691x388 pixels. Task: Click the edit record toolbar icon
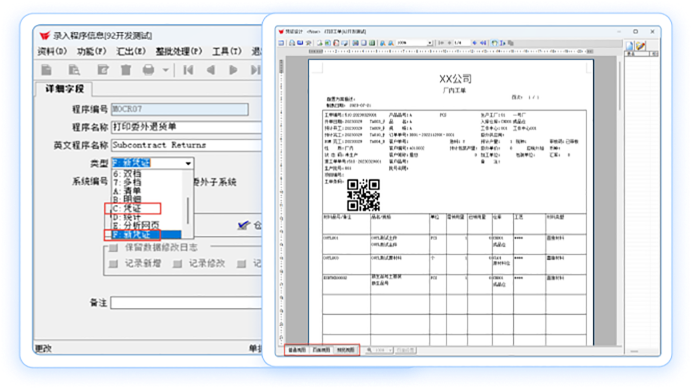pos(103,70)
